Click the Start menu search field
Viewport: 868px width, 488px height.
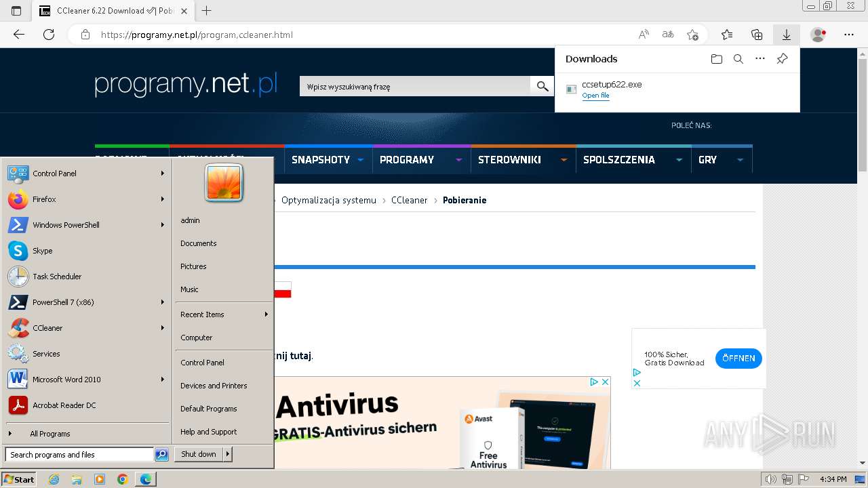point(79,455)
